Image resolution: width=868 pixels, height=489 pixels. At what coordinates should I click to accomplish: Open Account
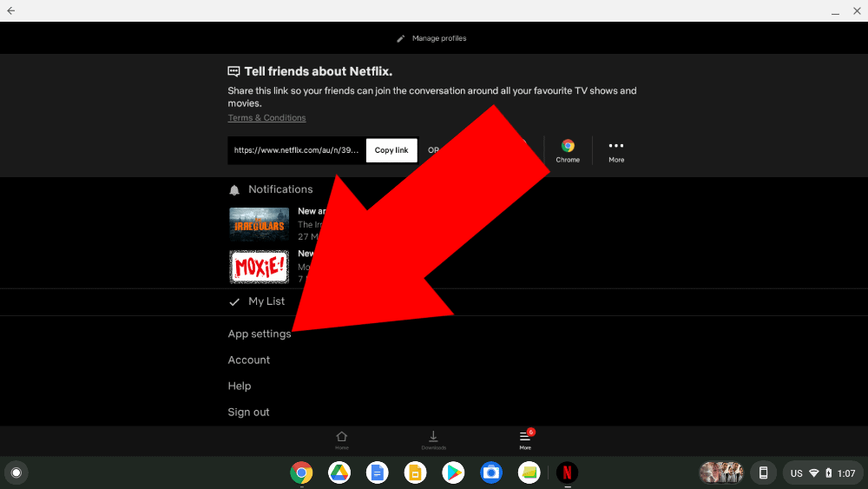(x=248, y=360)
